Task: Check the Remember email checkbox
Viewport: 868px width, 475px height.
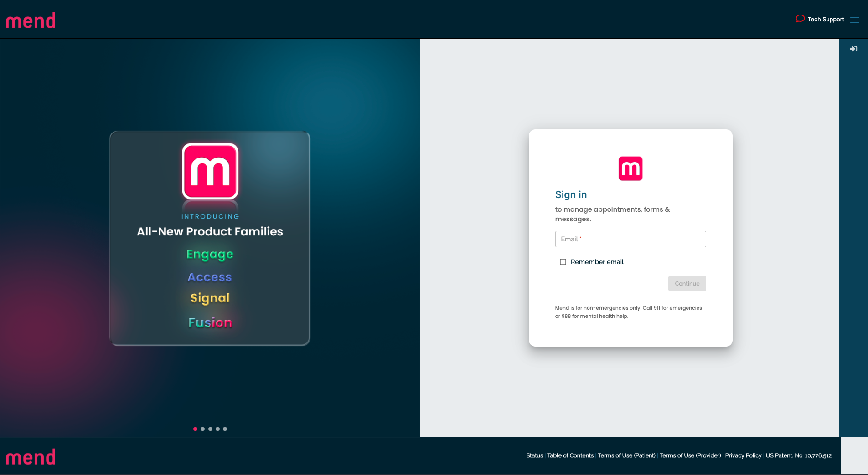Action: [563, 262]
